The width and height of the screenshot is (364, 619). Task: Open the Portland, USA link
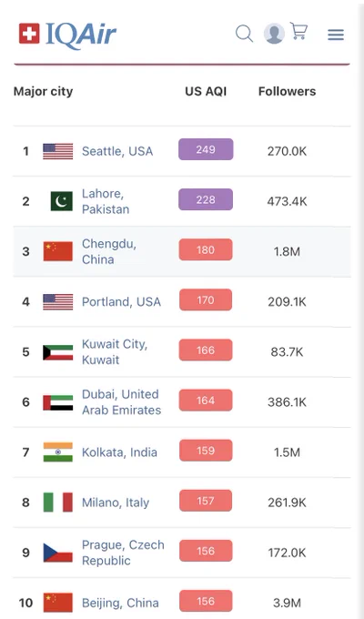pos(121,301)
